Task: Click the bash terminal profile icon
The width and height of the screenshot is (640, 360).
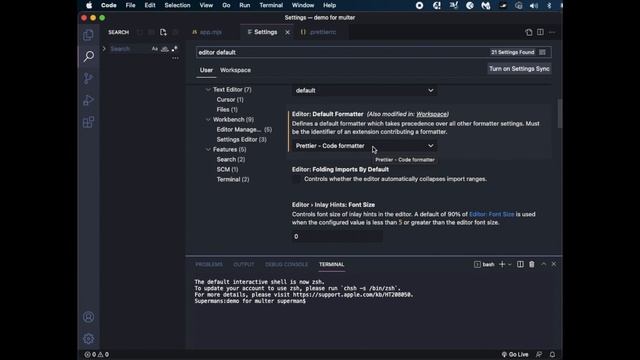Action: [477, 264]
